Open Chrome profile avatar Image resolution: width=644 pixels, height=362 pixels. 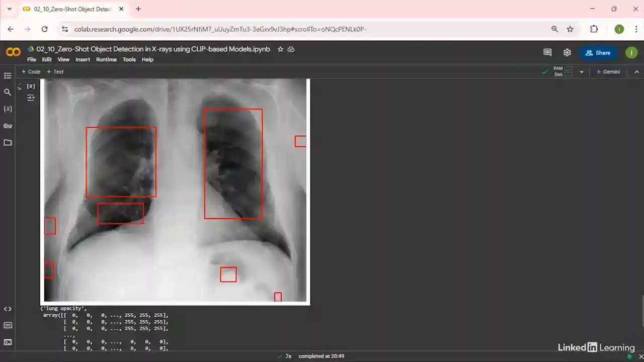coord(619,29)
